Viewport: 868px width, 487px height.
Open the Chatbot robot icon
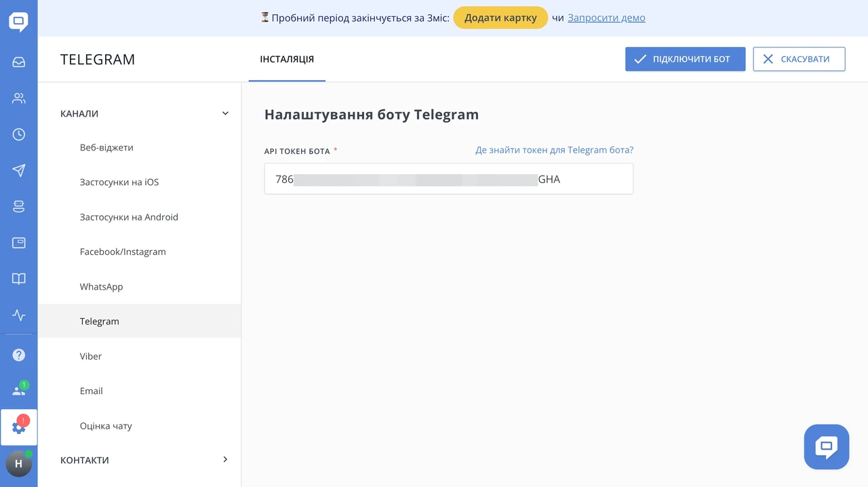[19, 207]
